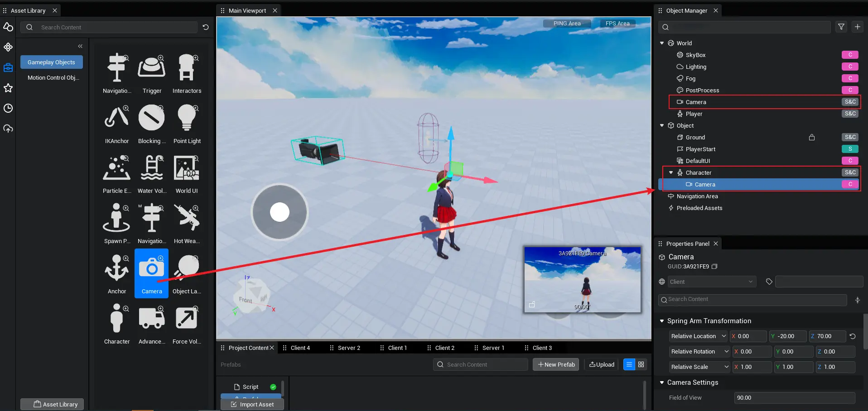Pick the Particle Effect object
The height and width of the screenshot is (411, 868).
[x=117, y=174]
